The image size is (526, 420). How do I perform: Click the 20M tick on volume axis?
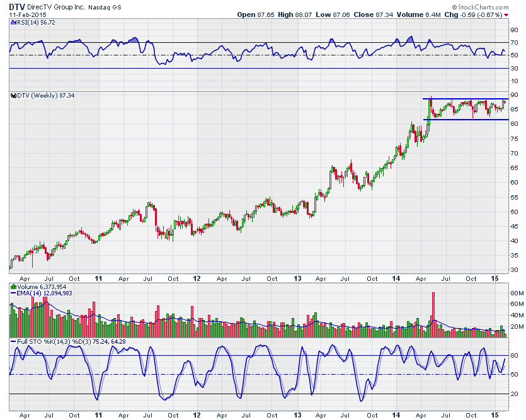(x=517, y=326)
